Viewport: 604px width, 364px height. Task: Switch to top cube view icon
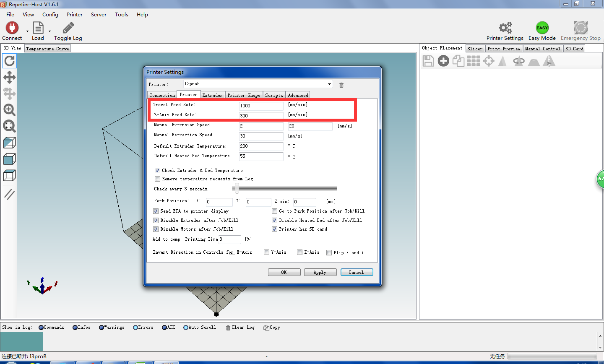point(9,175)
